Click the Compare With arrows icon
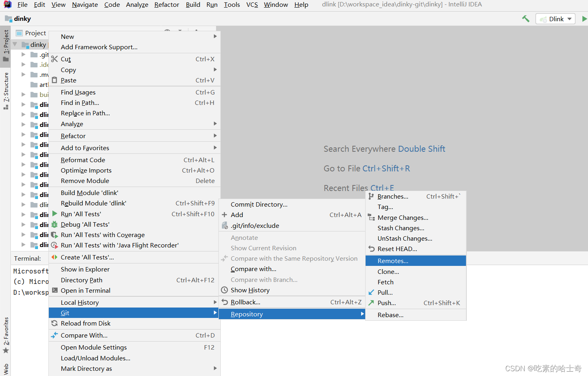This screenshot has height=376, width=588. pos(54,335)
